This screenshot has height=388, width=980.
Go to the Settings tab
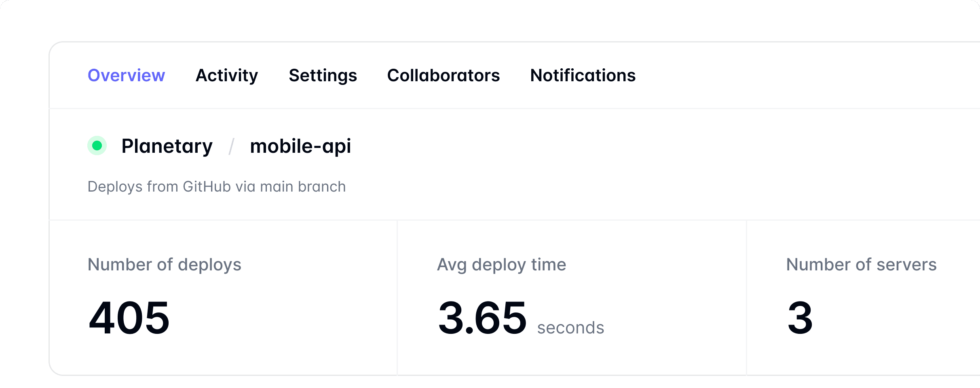coord(323,76)
